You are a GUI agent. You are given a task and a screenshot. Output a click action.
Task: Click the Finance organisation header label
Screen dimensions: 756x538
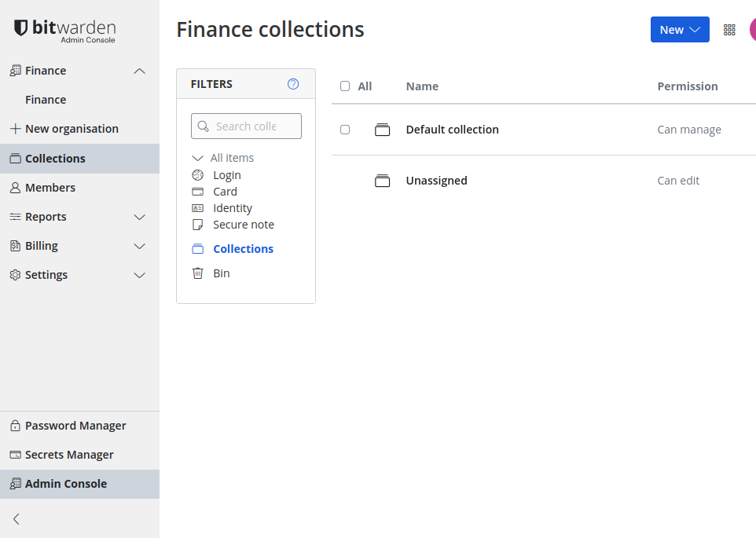46,71
